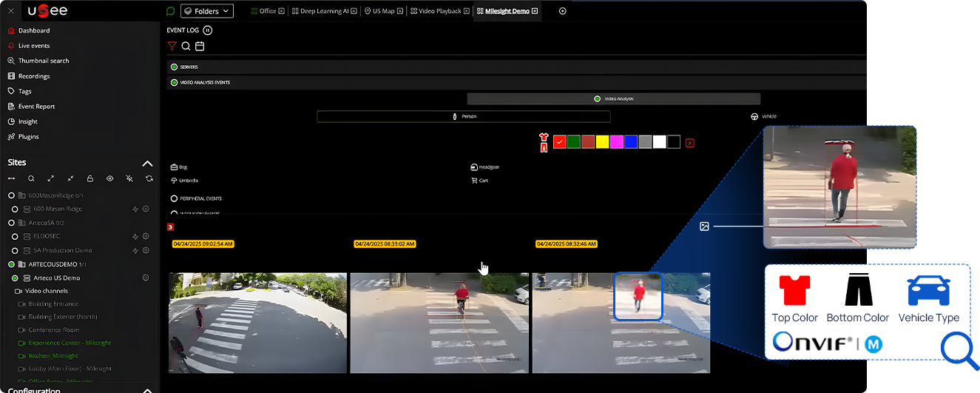Viewport: 980px width, 393px height.
Task: Switch to the Deep Learning AI tab
Action: click(324, 11)
